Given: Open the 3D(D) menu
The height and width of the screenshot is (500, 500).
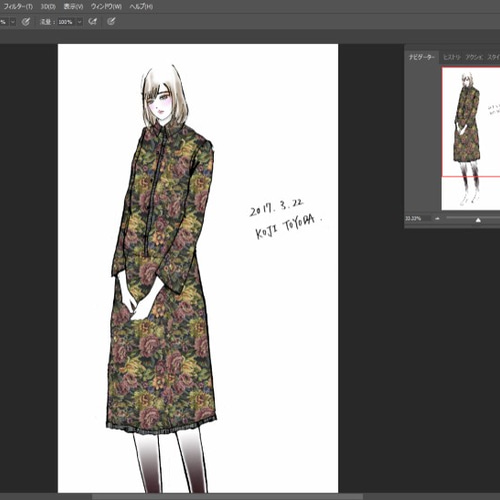Looking at the screenshot, I should point(48,6).
